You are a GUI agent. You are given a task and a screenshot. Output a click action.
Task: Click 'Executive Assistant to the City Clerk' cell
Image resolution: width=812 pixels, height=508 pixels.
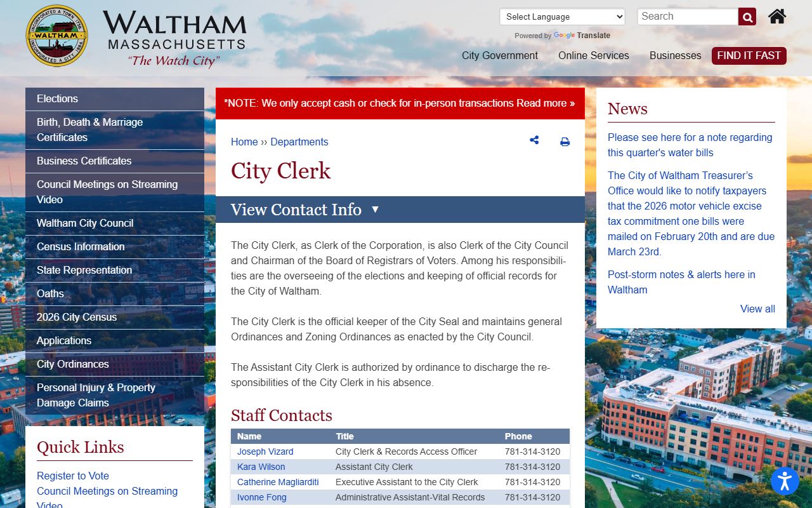407,482
